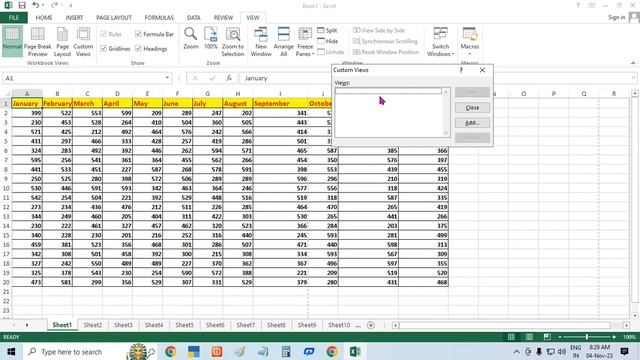Open the Zoom dialog

pos(191,39)
